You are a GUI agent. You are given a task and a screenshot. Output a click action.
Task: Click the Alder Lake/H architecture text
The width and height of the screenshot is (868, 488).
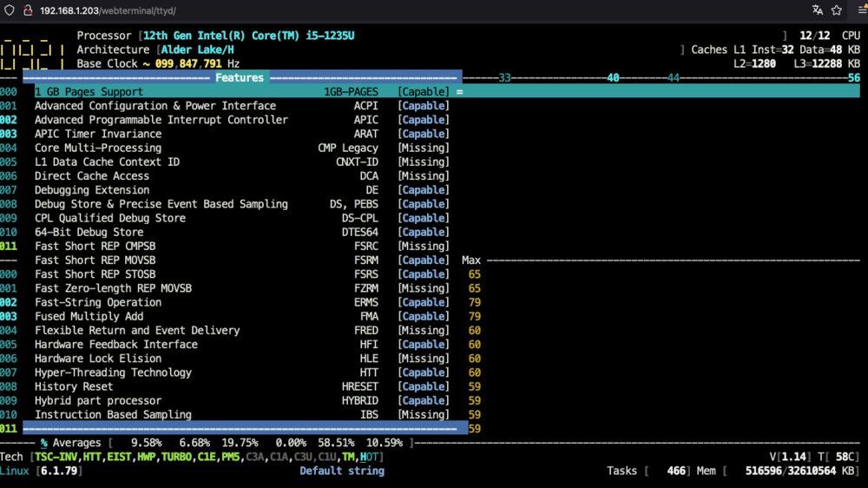coord(198,49)
